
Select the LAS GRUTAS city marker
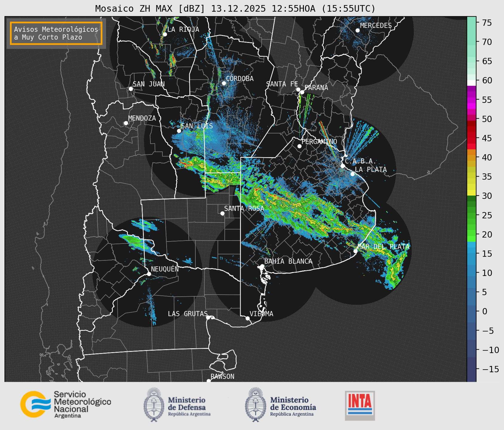click(x=208, y=318)
